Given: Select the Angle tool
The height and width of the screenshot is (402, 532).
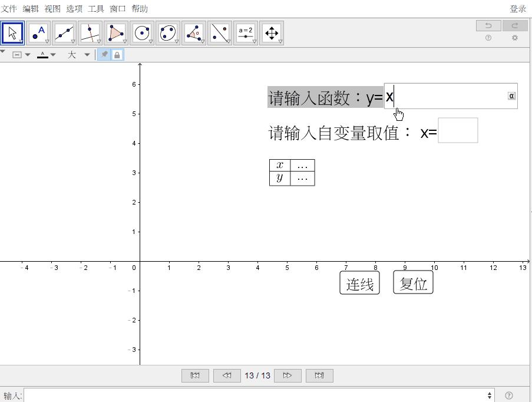Looking at the screenshot, I should [193, 32].
